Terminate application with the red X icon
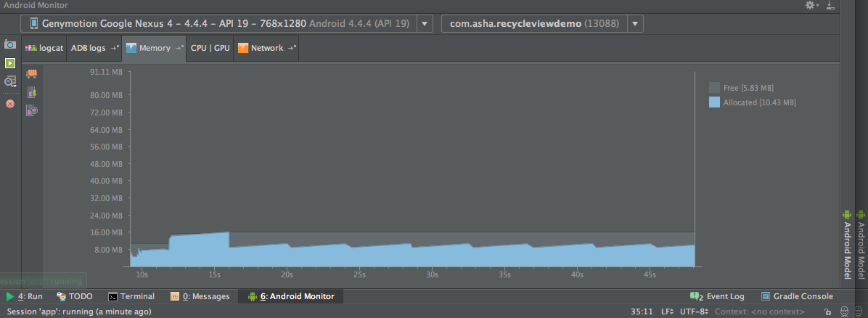 coord(10,104)
